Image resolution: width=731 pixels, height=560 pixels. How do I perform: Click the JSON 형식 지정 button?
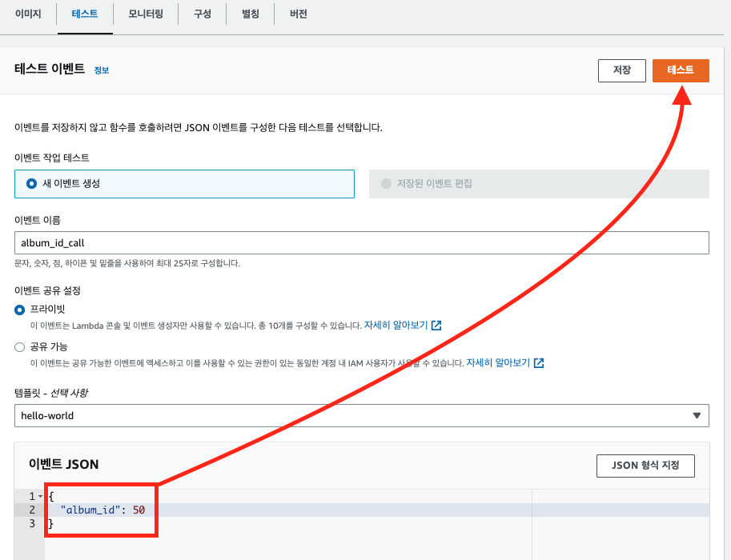[x=645, y=466]
